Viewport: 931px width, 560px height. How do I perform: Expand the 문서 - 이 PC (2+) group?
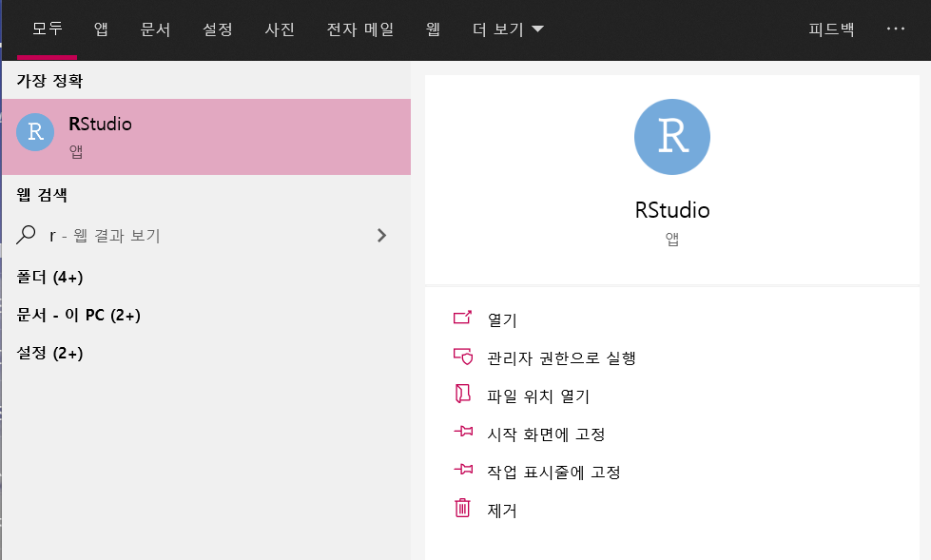click(78, 316)
